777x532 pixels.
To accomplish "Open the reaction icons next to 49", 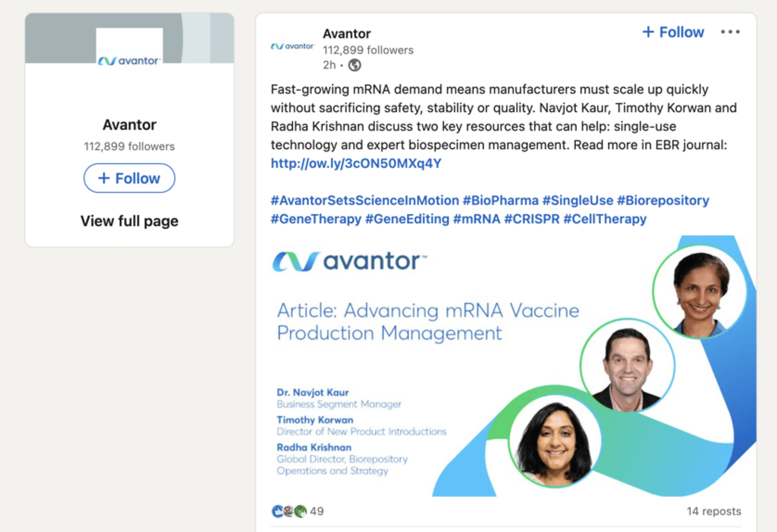I will click(289, 511).
